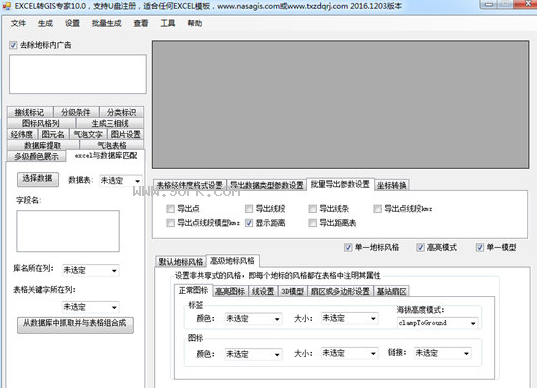537x388 pixels.
Task: Switch to the 气泡文字 tab
Action: [88, 134]
